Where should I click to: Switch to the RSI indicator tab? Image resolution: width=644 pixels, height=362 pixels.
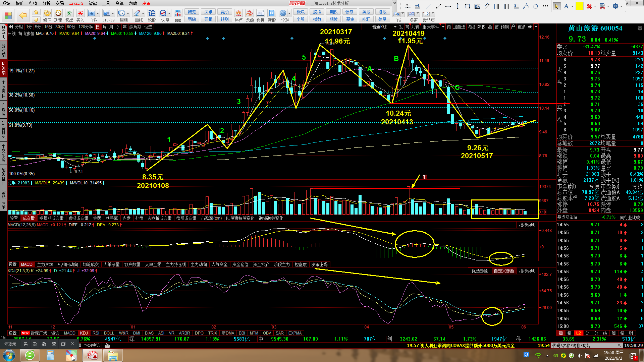96,333
